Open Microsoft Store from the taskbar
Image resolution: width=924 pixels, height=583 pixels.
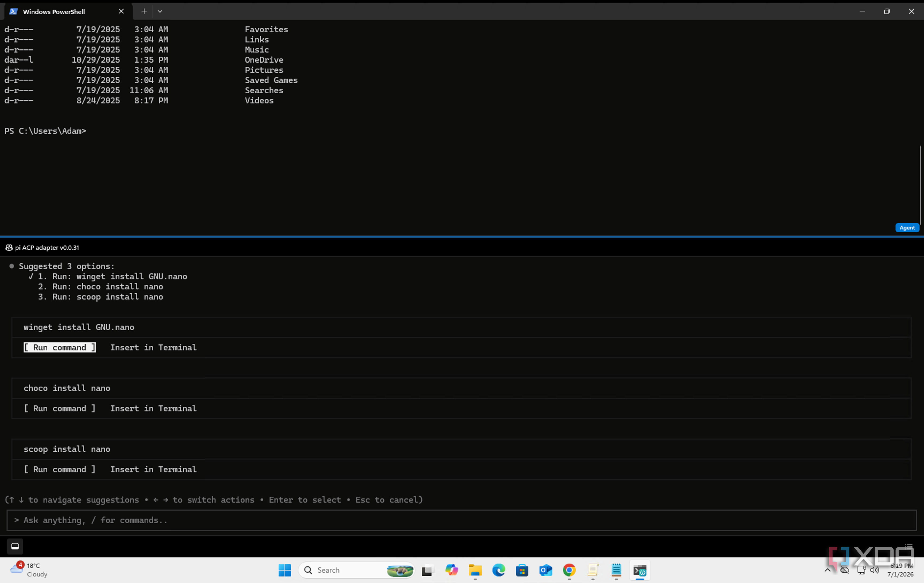tap(522, 571)
